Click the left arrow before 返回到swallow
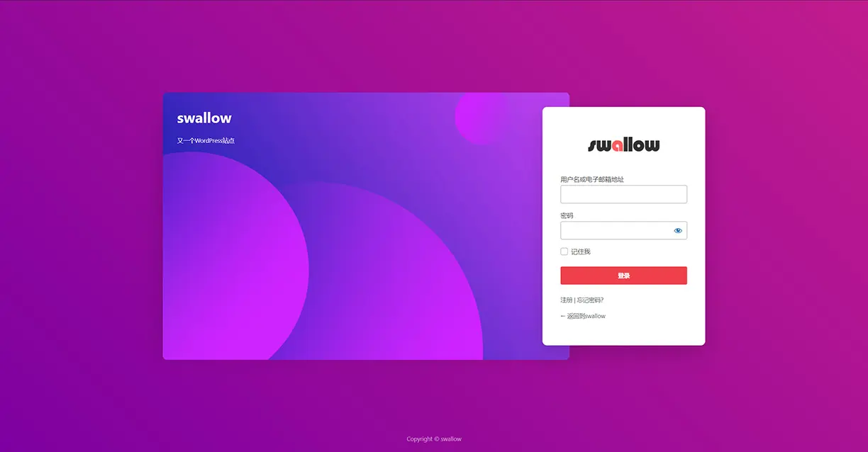868x452 pixels. pyautogui.click(x=563, y=316)
